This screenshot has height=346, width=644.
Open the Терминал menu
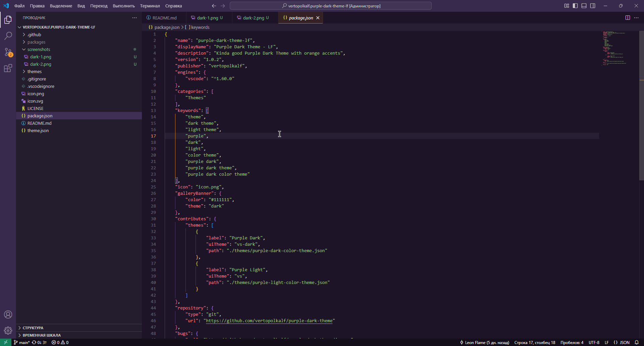tap(150, 6)
